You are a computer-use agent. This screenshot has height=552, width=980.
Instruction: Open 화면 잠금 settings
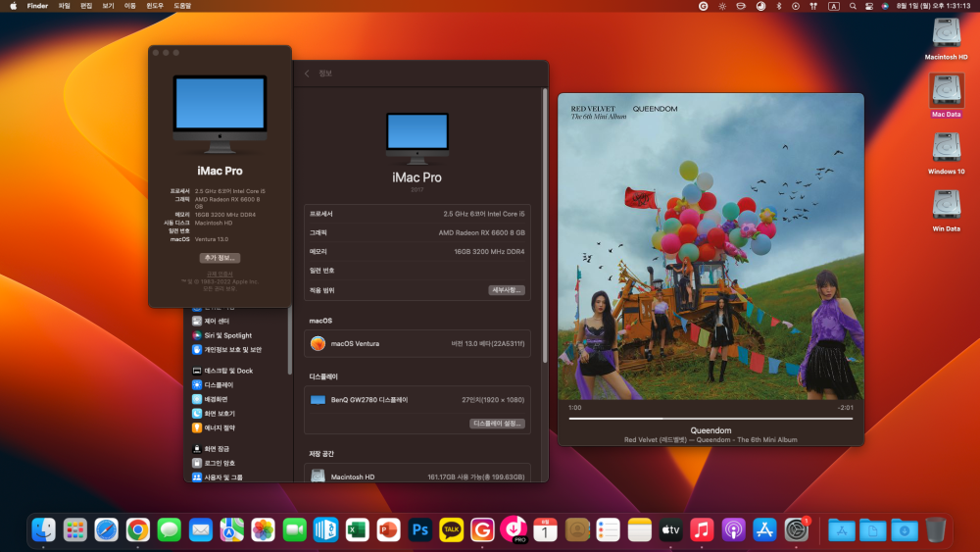point(211,449)
